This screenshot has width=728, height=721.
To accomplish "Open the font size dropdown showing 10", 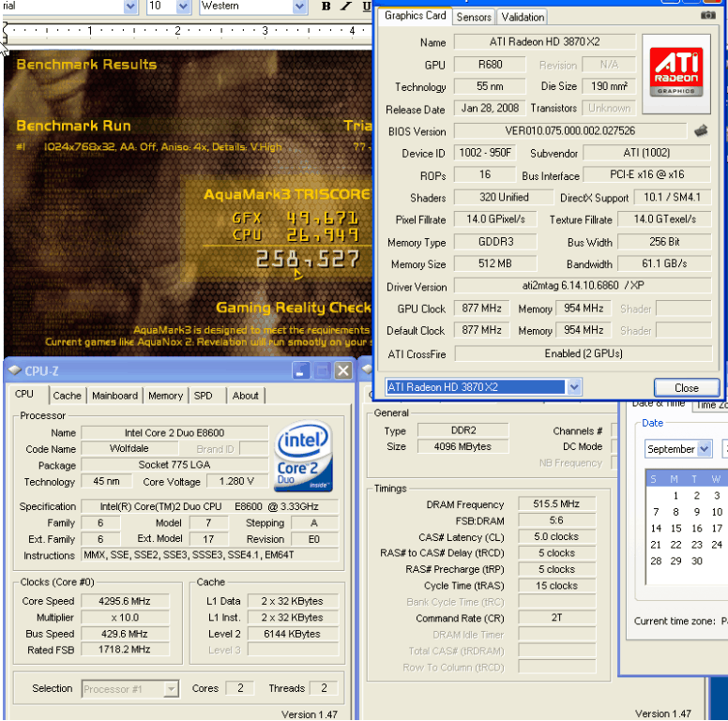I will [x=183, y=6].
